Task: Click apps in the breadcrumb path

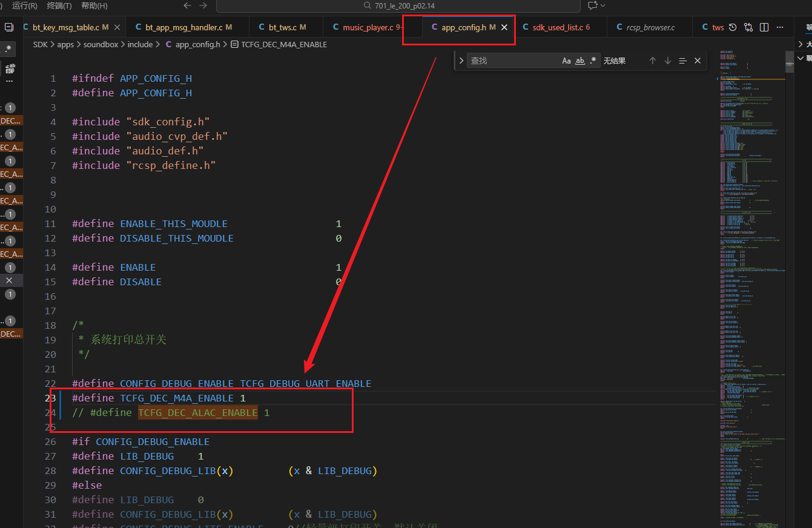Action: (x=65, y=45)
